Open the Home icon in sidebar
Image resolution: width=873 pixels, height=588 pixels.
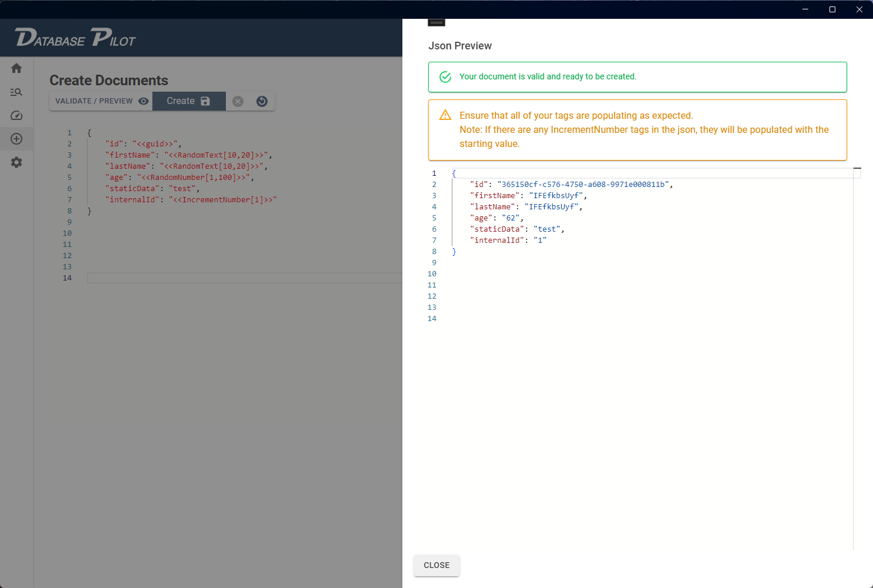[16, 68]
